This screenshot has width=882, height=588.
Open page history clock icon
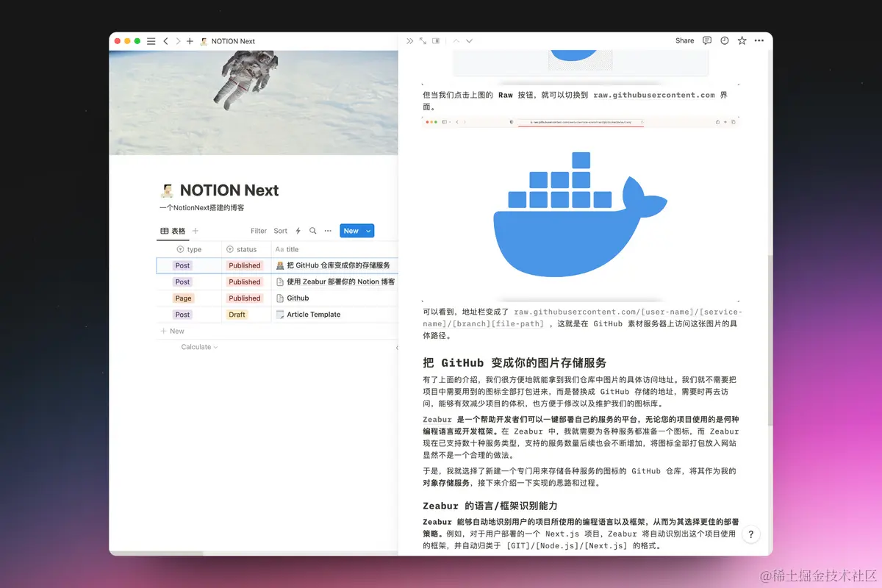point(725,41)
